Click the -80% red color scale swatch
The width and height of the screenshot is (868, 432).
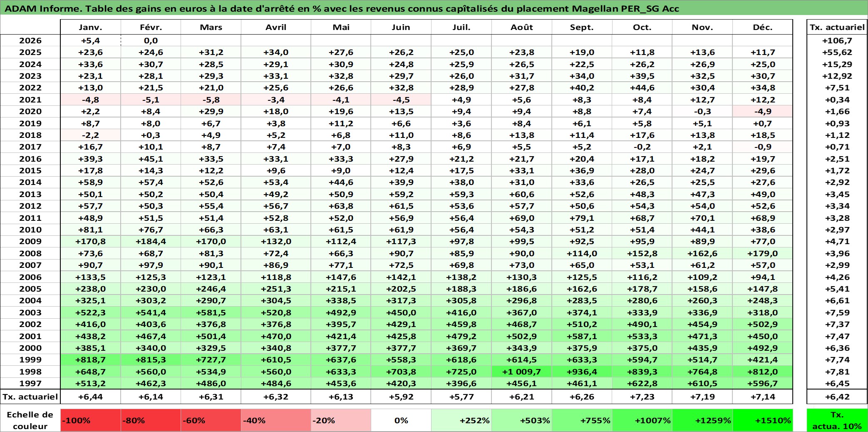click(x=151, y=420)
